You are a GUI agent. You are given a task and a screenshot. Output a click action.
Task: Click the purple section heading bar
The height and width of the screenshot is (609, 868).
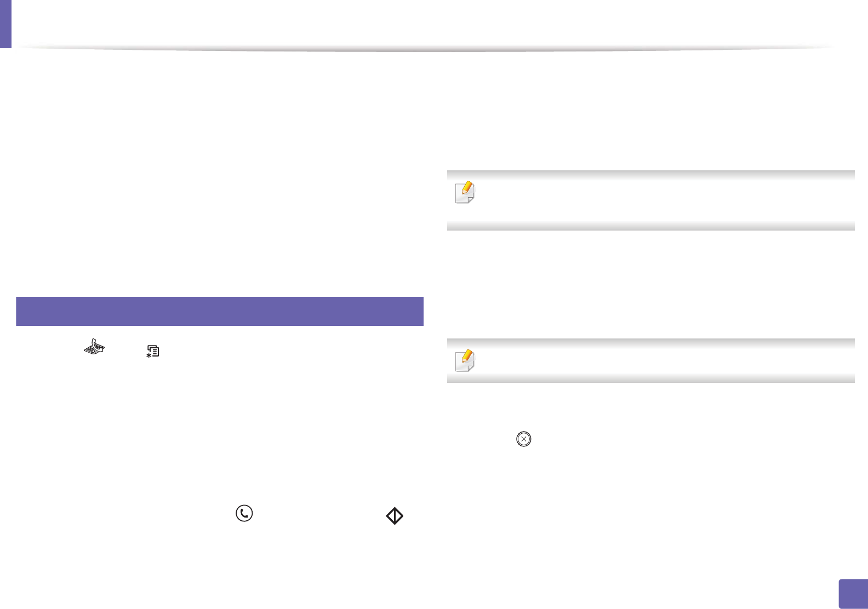220,311
